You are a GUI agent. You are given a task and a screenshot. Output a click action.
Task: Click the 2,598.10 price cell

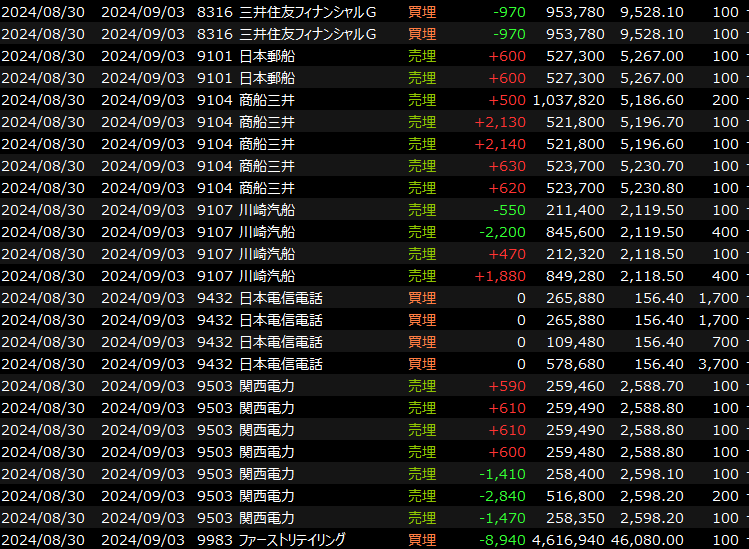pos(652,474)
